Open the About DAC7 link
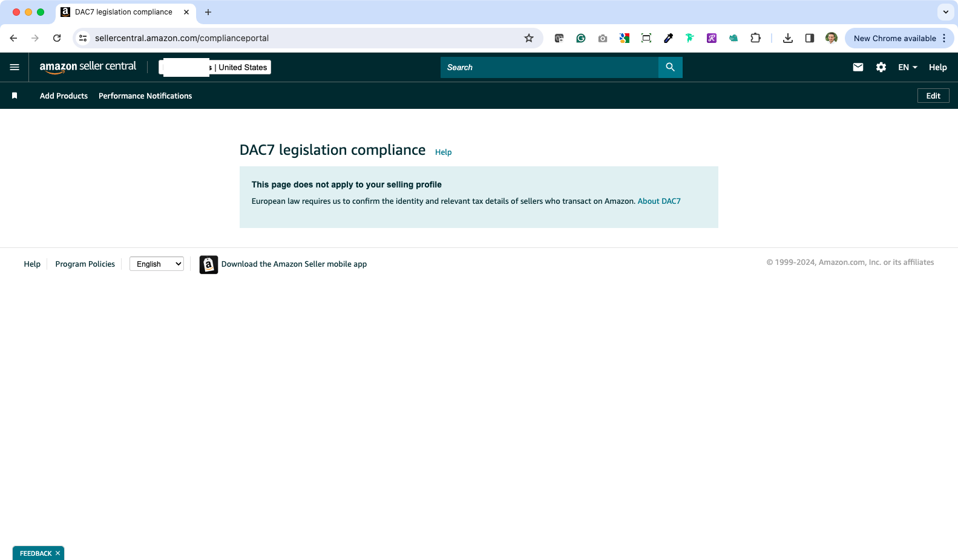 [x=659, y=201]
